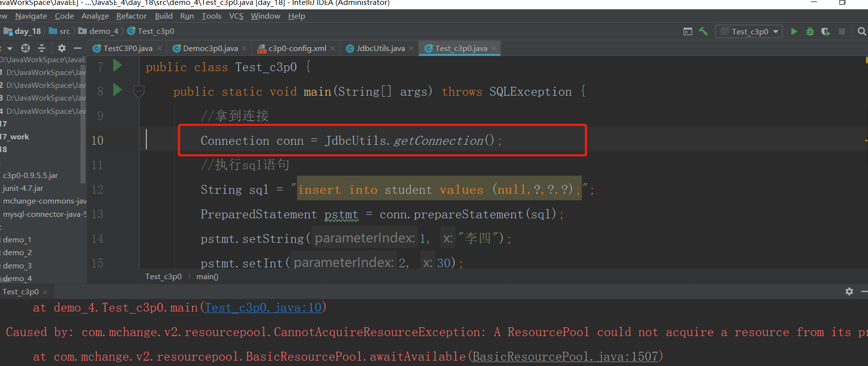Click Test_c3p0 in editor breadcrumb bar
This screenshot has height=366, width=868.
pyautogui.click(x=163, y=277)
